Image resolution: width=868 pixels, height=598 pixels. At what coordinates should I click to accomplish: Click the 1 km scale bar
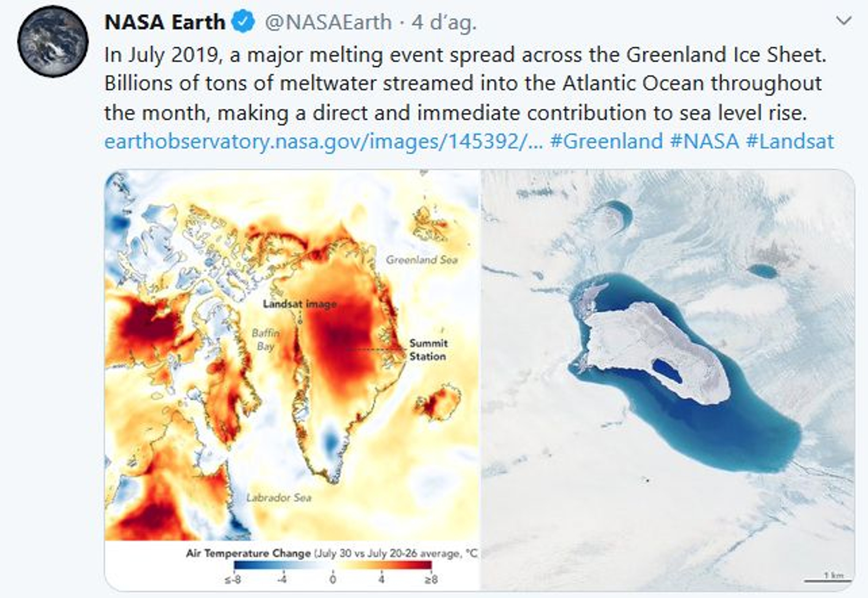pos(824,578)
